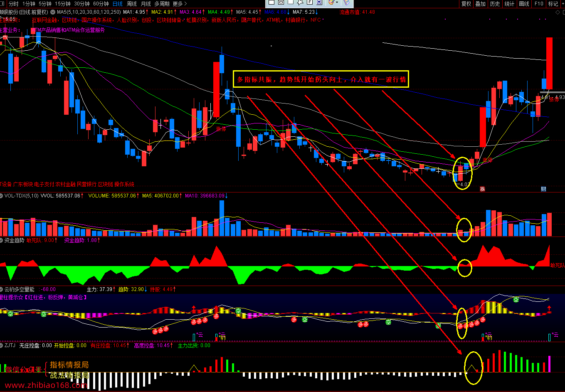Click the 历史 history button
Image resolution: width=565 pixels, height=392 pixels.
[495, 4]
